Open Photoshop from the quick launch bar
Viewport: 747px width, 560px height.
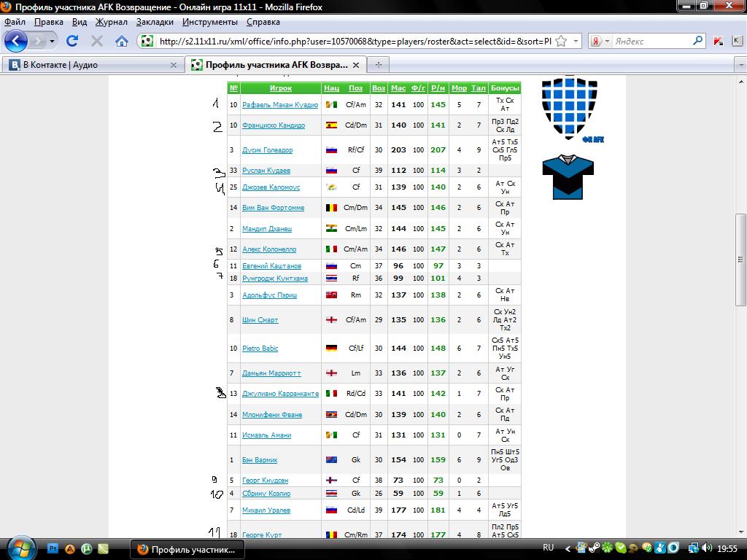pyautogui.click(x=53, y=548)
